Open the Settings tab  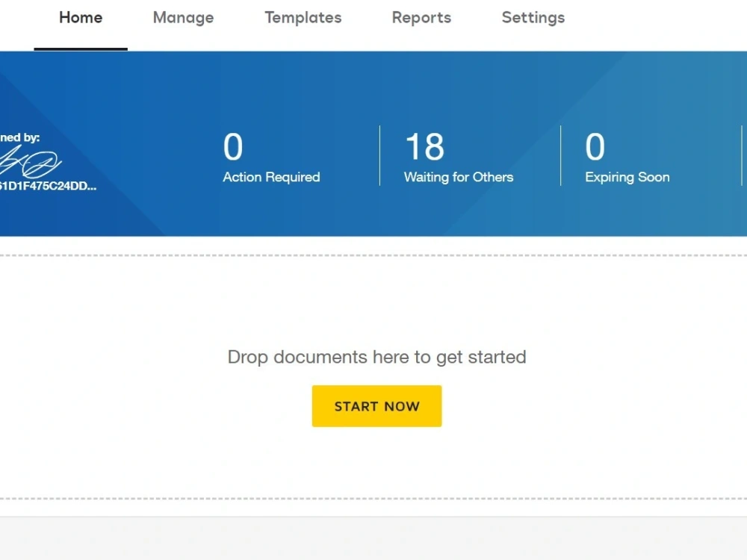coord(533,18)
